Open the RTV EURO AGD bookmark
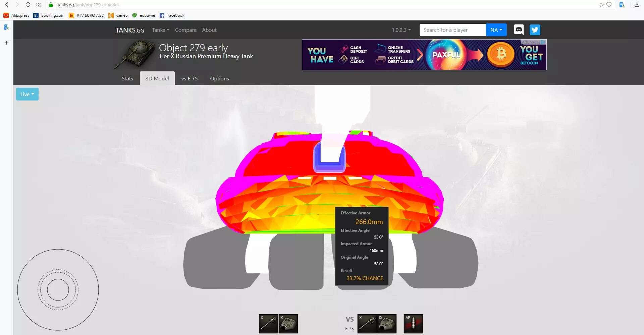Viewport: 644px width, 335px height. click(x=87, y=15)
